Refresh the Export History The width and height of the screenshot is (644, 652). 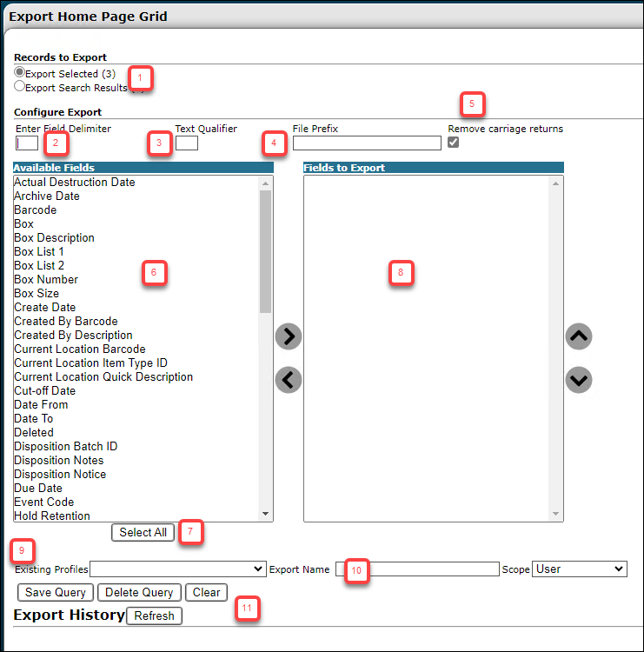coord(154,615)
